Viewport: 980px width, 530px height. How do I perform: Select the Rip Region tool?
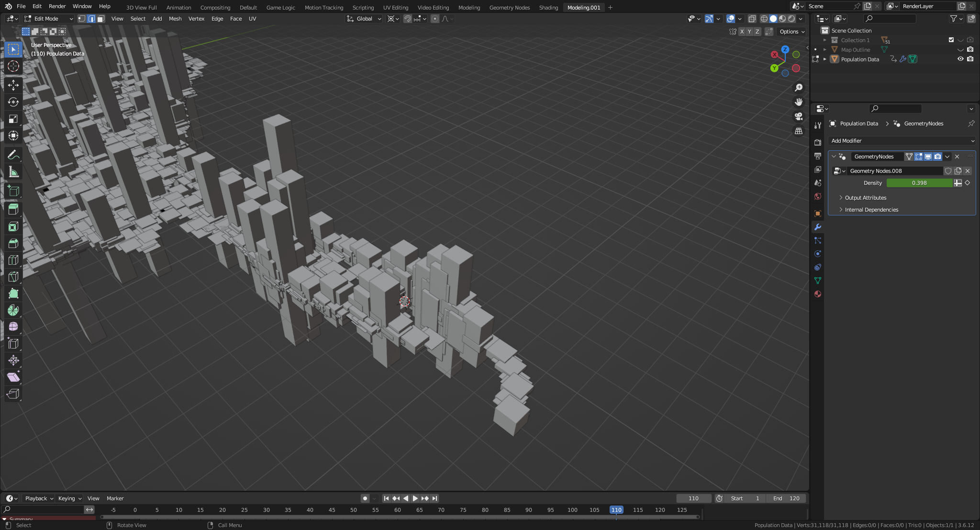coord(13,394)
